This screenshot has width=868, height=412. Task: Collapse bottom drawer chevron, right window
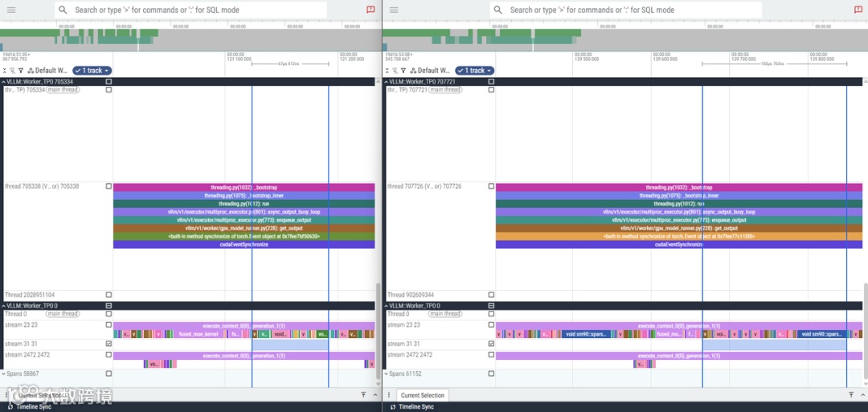coord(863,395)
